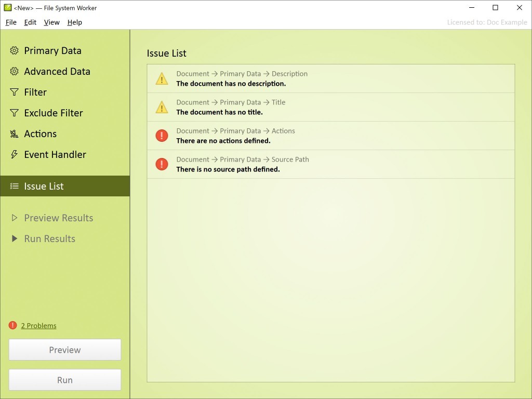
Task: Click the funnel icon next to Filter
Action: tap(14, 92)
